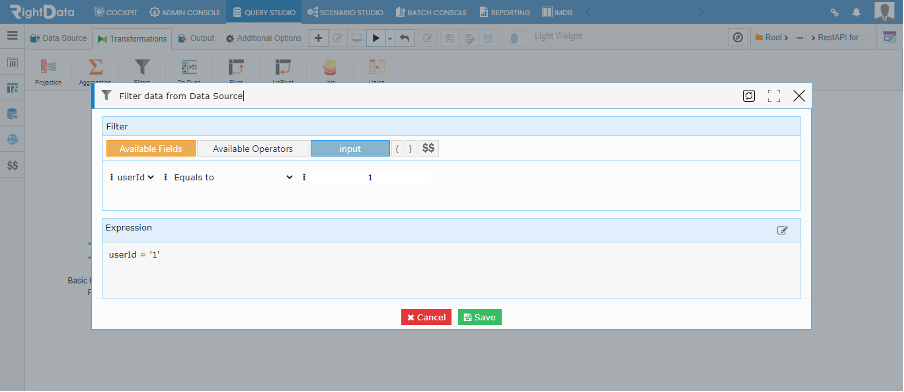Viewport: 904px width, 392px height.
Task: Open the hamburger menu in the sidebar
Action: coord(12,36)
